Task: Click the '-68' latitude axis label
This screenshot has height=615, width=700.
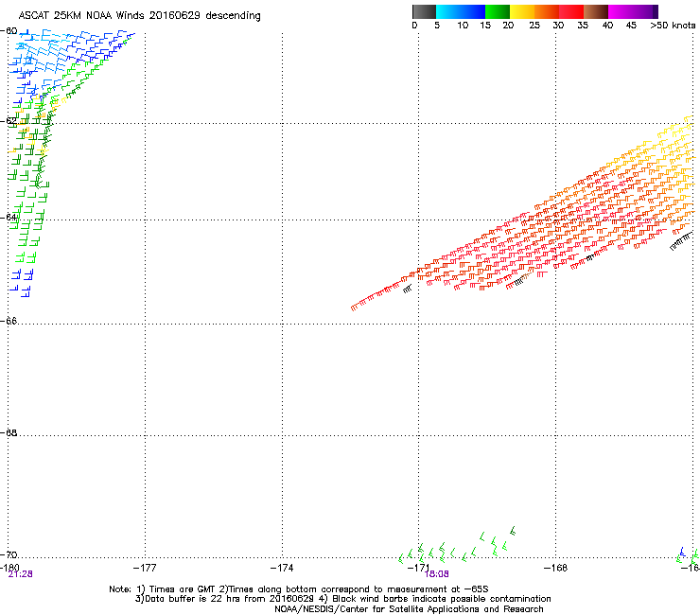Action: point(9,432)
